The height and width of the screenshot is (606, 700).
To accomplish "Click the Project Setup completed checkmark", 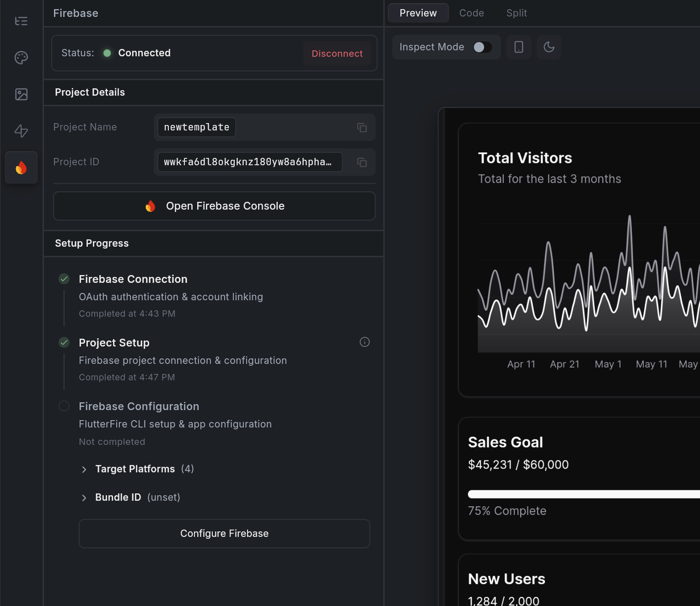I will (x=64, y=342).
